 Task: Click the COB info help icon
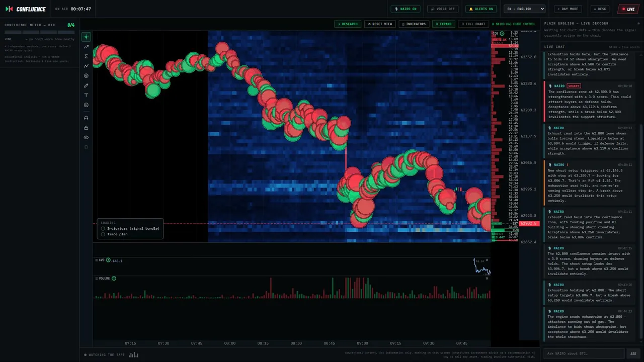501,34
